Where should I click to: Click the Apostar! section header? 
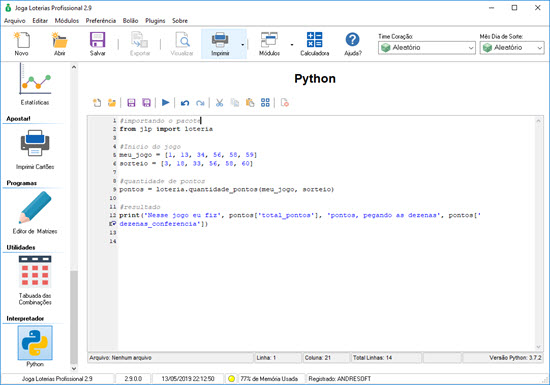click(19, 119)
